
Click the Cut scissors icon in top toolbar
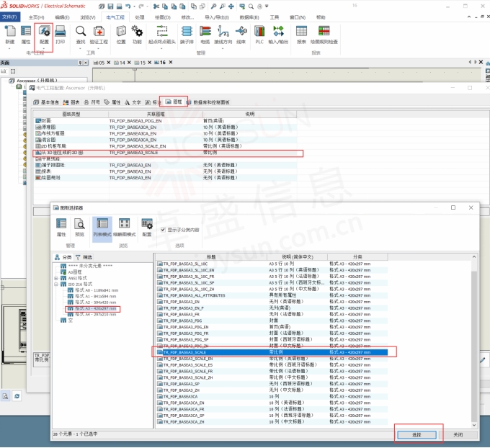pos(156,6)
